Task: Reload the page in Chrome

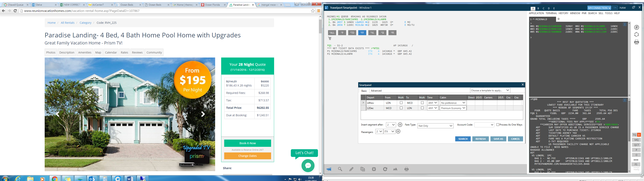Action: 15,11
